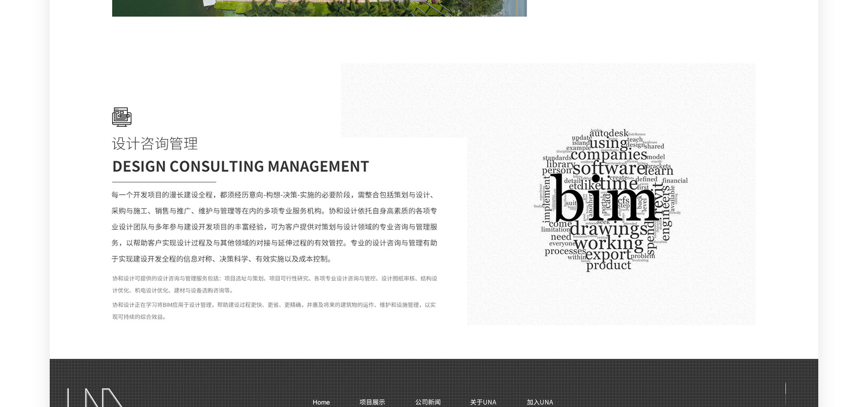This screenshot has height=407, width=868.
Task: Click the paragraph starting with 每一个开发项目
Action: pos(274,227)
